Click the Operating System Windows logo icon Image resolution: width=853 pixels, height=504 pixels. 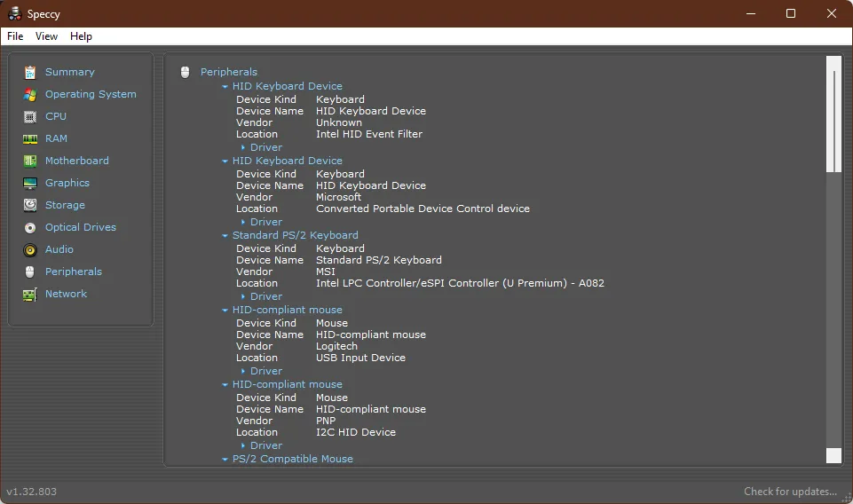pyautogui.click(x=30, y=94)
